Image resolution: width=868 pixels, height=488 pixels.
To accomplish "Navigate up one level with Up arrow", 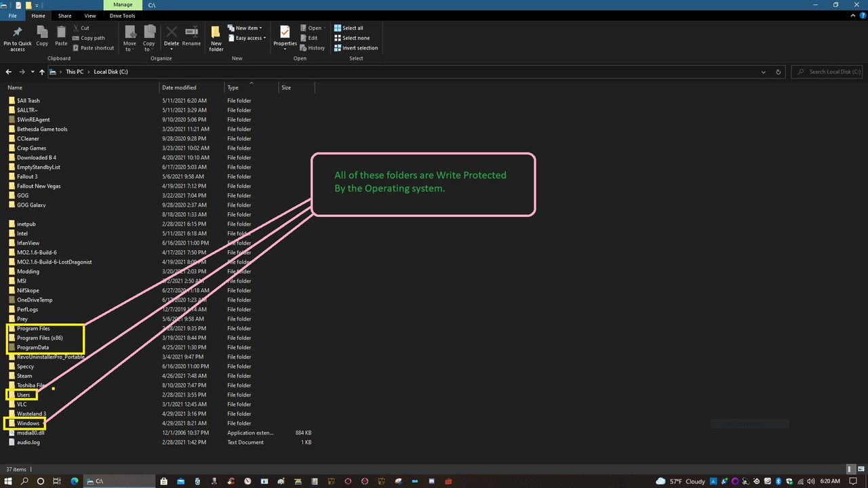I will [x=41, y=72].
